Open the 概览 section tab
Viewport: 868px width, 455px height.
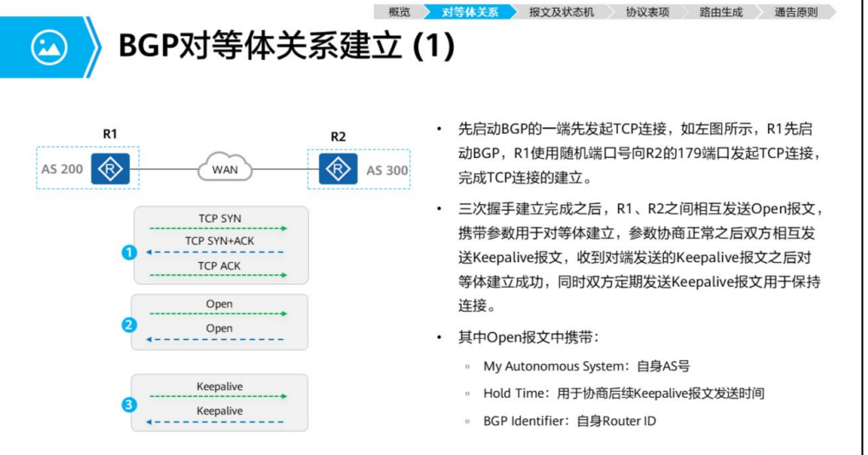point(399,12)
